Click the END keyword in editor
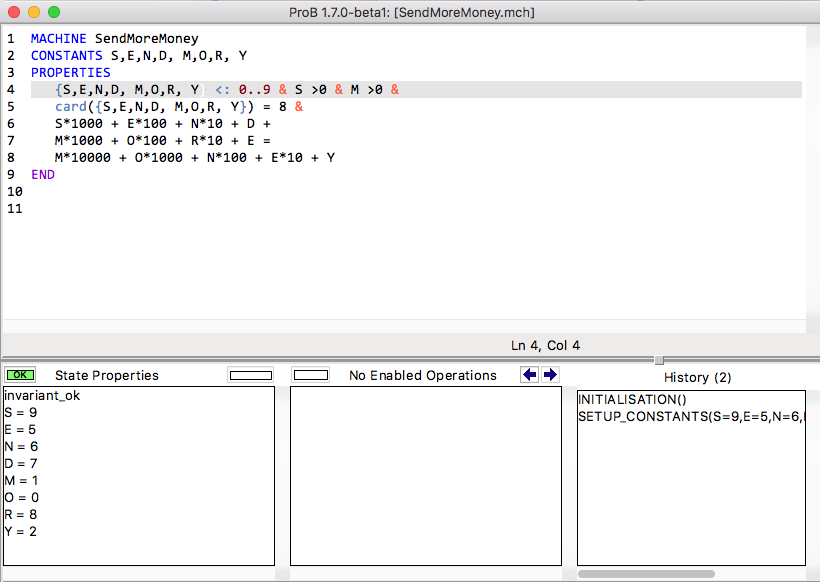The width and height of the screenshot is (820, 582). pos(43,174)
